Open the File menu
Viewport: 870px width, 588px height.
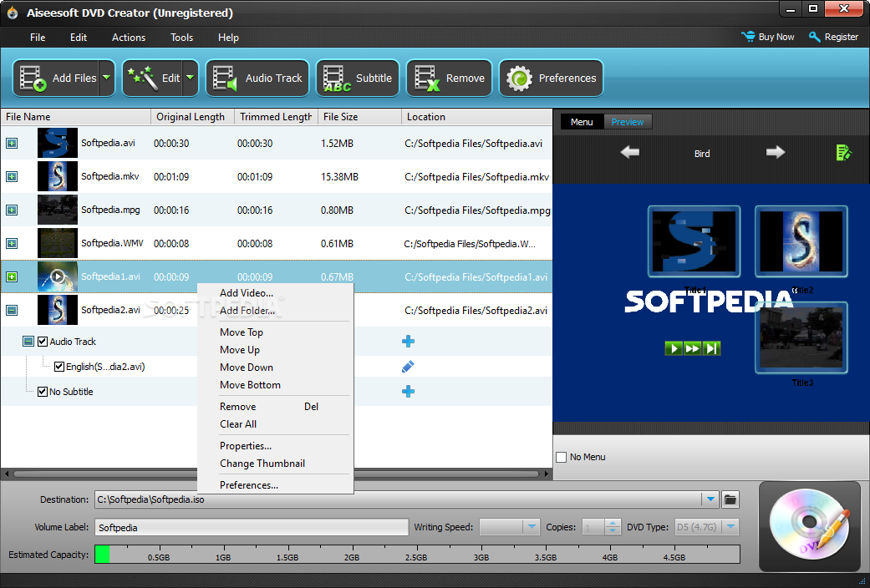(x=38, y=37)
